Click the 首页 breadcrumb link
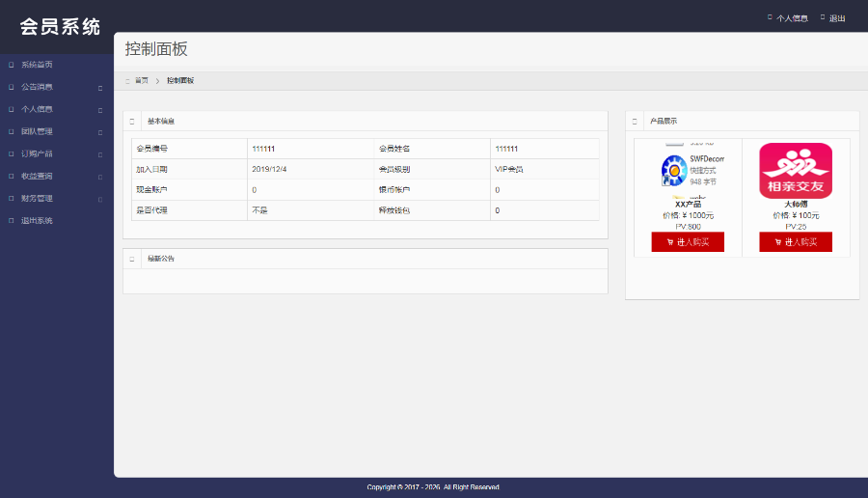The width and height of the screenshot is (868, 498). [142, 80]
